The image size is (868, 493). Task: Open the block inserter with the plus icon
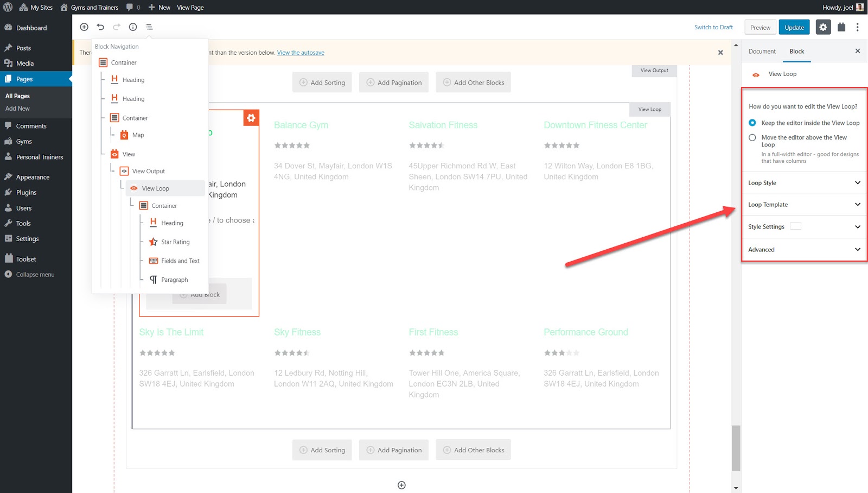(84, 27)
